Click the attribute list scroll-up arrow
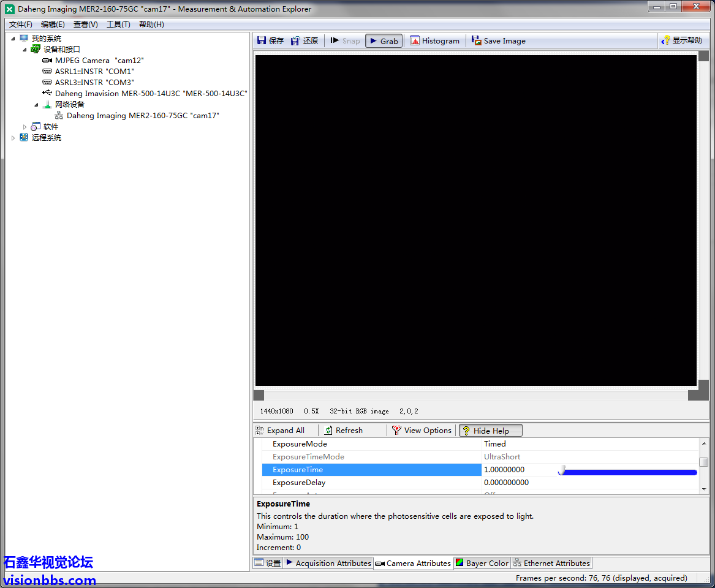The height and width of the screenshot is (588, 715). tap(704, 443)
